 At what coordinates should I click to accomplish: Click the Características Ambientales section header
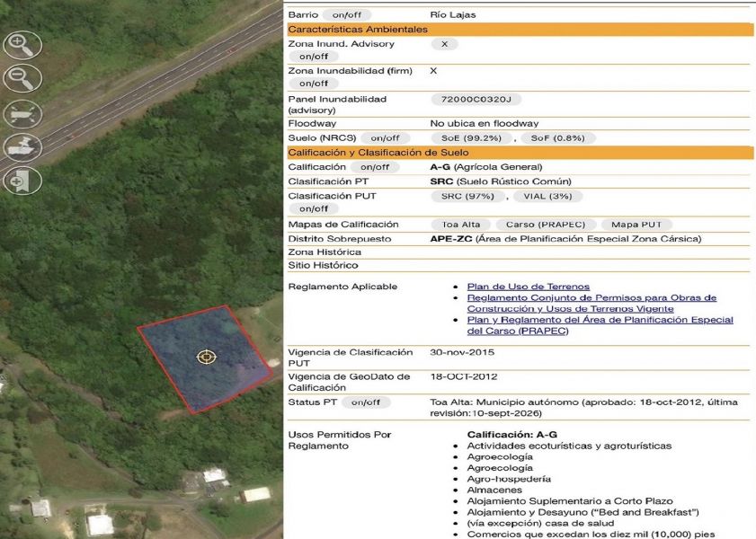tap(520, 30)
